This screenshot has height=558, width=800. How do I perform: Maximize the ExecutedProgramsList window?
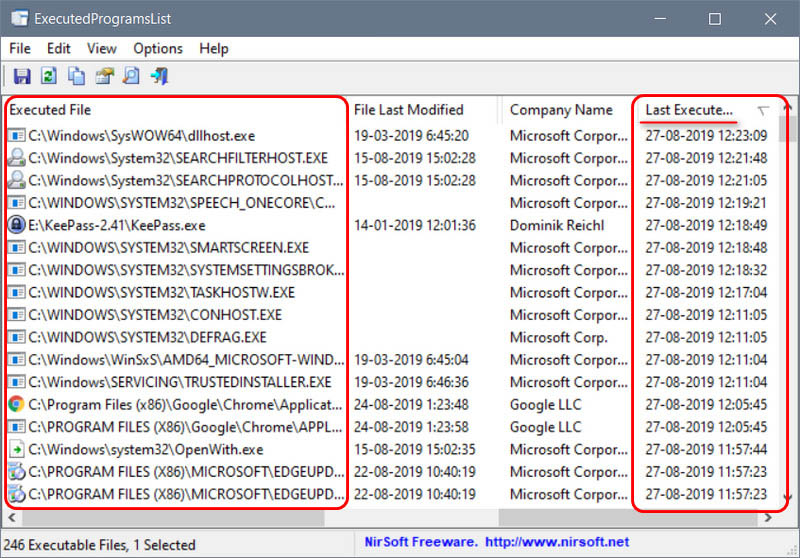tap(715, 19)
